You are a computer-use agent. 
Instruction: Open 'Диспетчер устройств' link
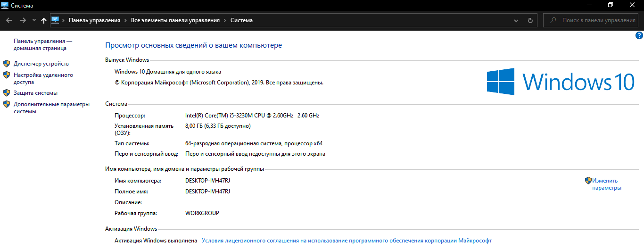point(41,64)
